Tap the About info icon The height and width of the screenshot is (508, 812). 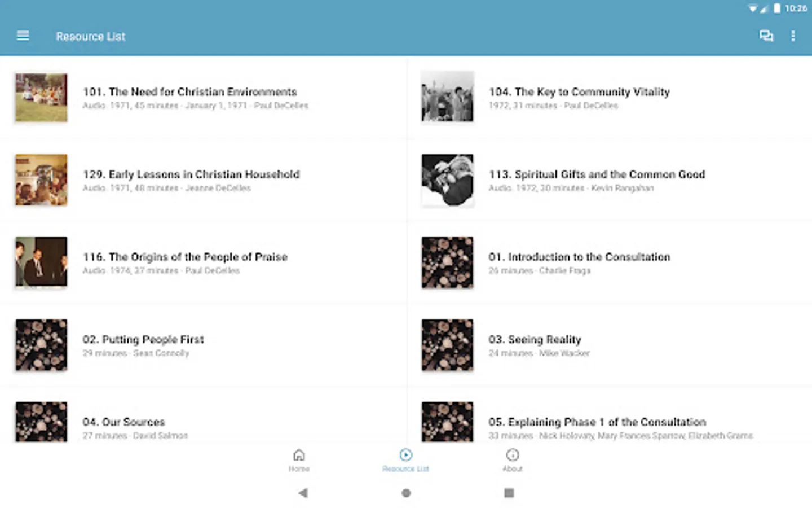[x=512, y=459]
